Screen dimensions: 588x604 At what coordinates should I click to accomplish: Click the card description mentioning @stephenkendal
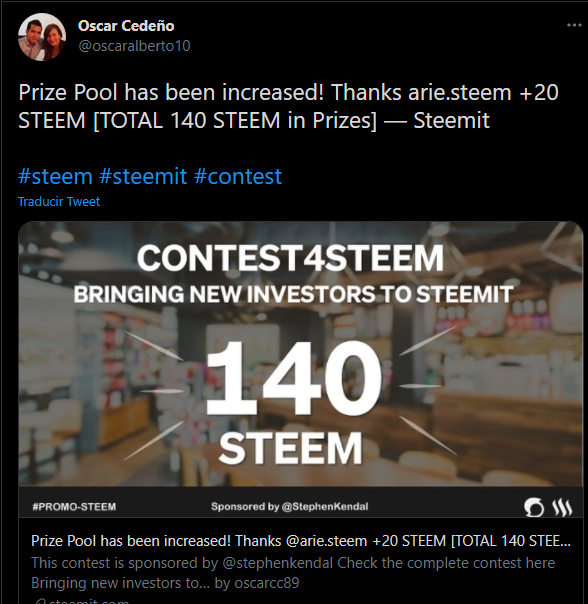click(293, 563)
